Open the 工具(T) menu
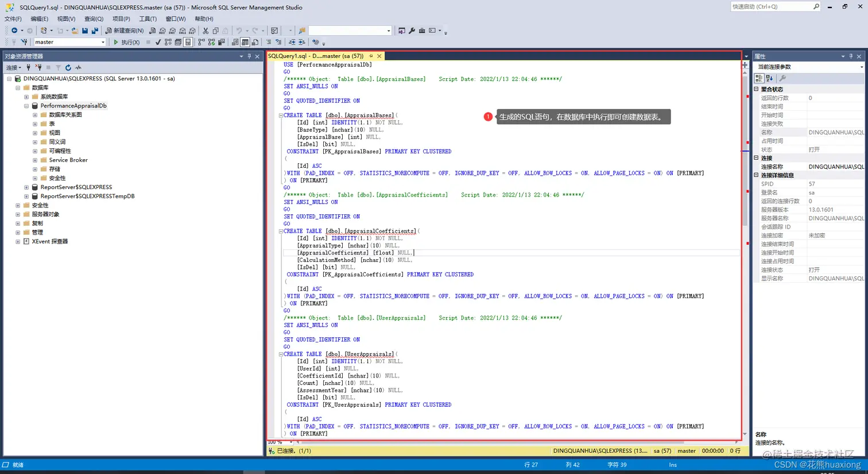 coord(148,19)
